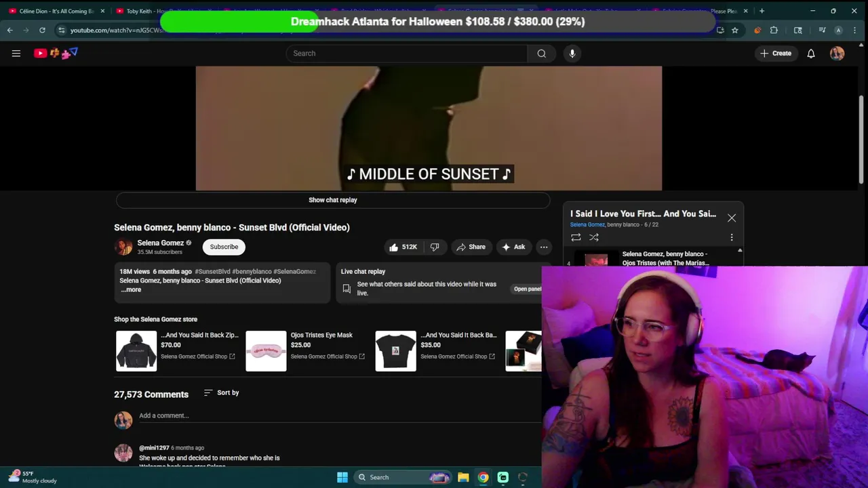
Task: Click the live chat replay speech icon
Action: pyautogui.click(x=347, y=289)
